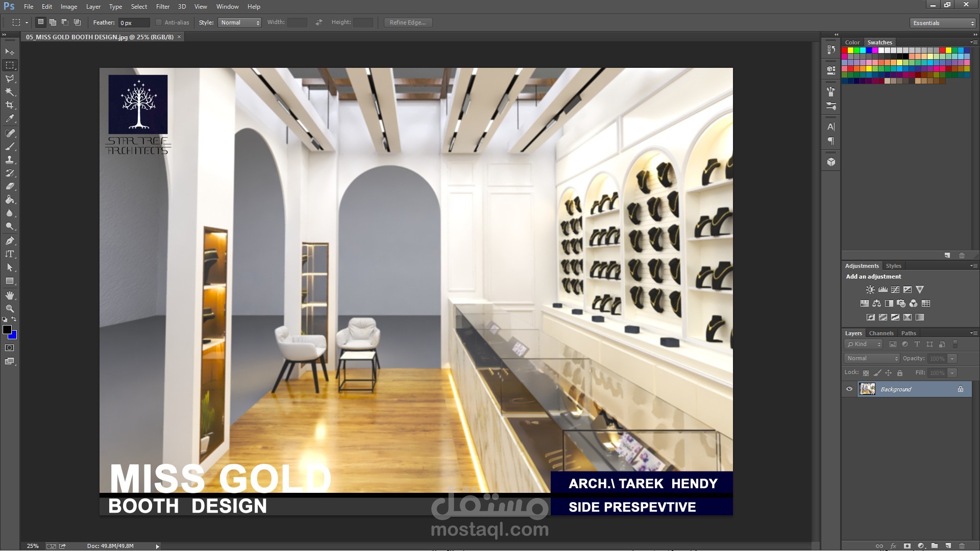Image resolution: width=980 pixels, height=551 pixels.
Task: Open the Style dropdown set to Normal
Action: click(240, 22)
